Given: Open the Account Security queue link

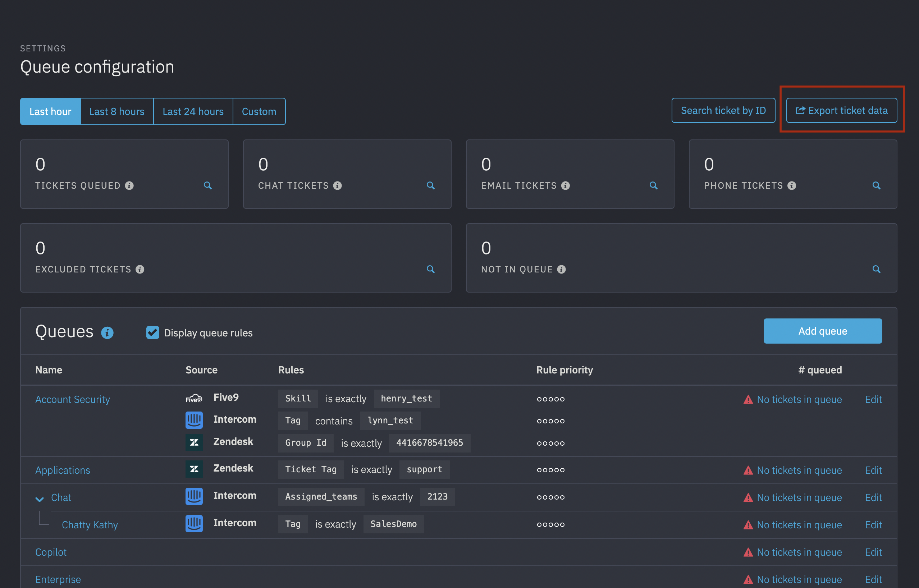Looking at the screenshot, I should [73, 399].
